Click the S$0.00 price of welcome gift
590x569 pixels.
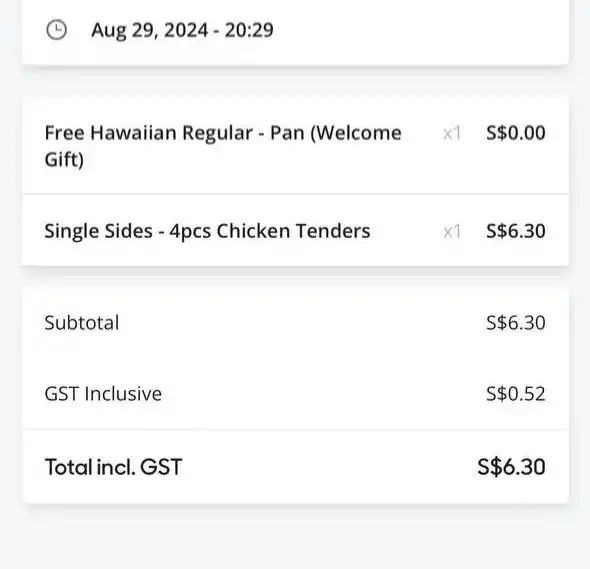515,133
